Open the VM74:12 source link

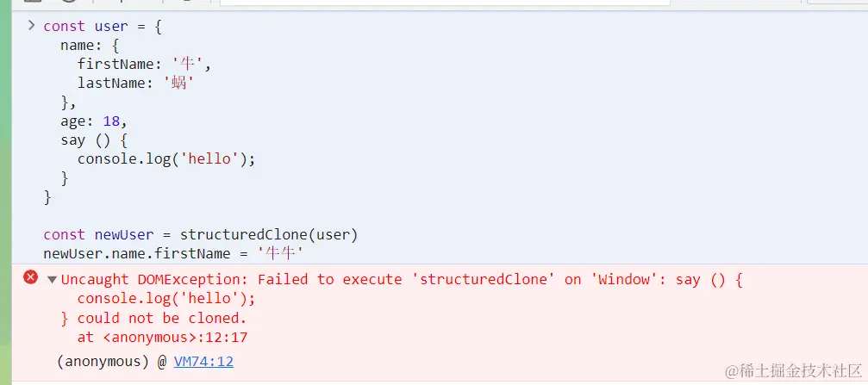[x=203, y=362]
